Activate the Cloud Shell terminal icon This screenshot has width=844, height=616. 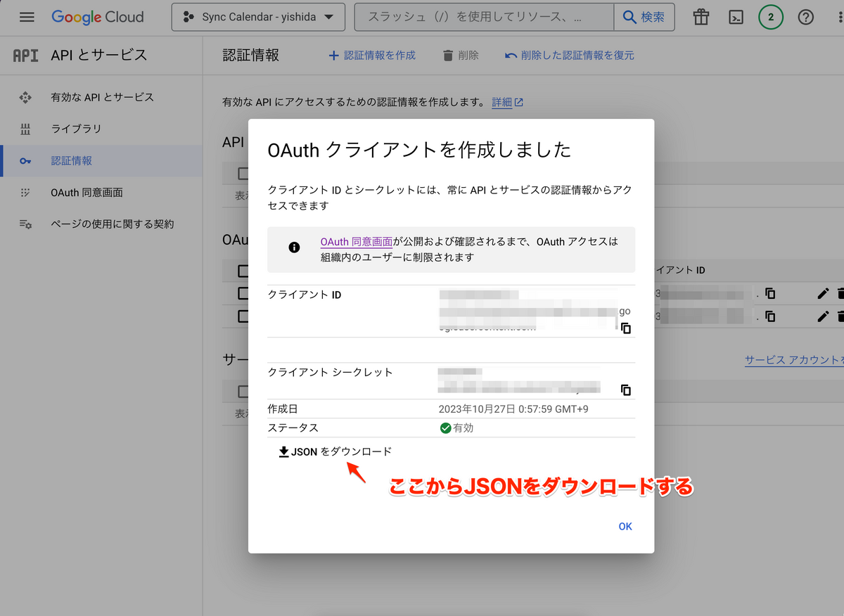click(736, 18)
